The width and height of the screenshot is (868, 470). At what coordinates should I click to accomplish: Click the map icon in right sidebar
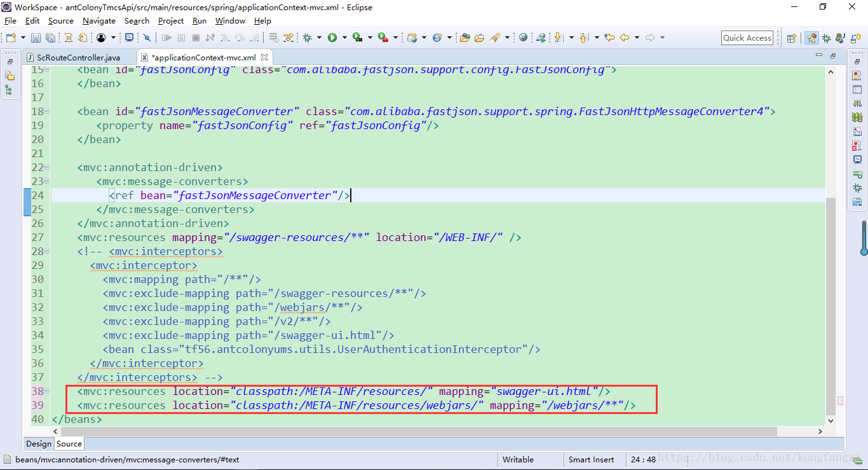tap(858, 117)
